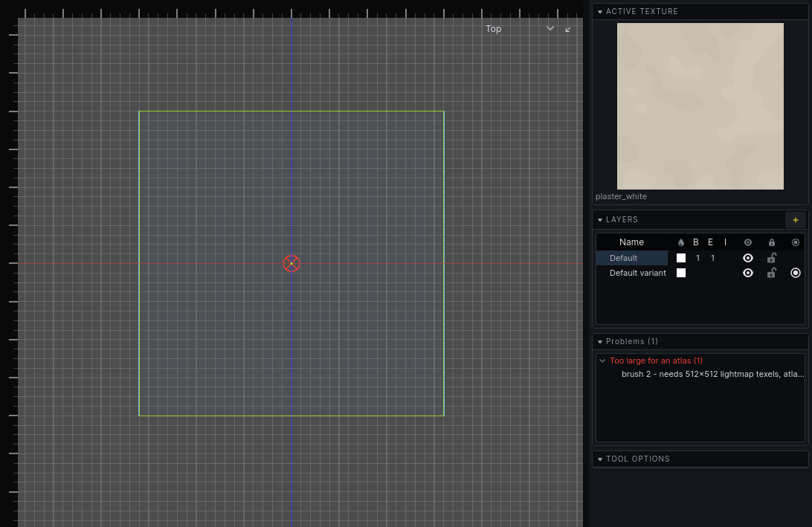The height and width of the screenshot is (527, 812).
Task: Add a new layer with plus button
Action: (x=796, y=220)
